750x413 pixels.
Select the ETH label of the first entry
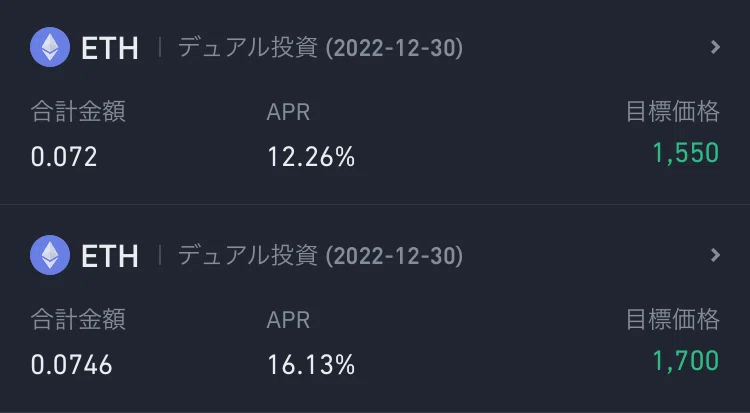click(110, 48)
